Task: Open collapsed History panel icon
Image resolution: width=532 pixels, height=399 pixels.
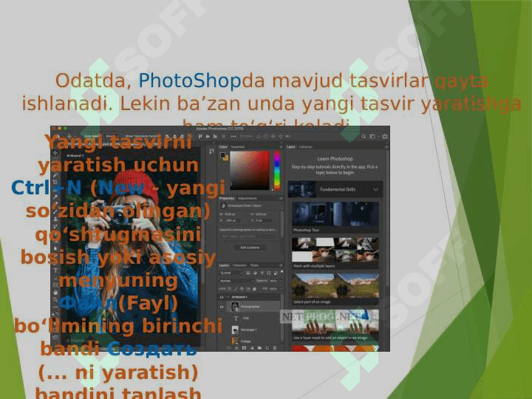Action: coord(211,151)
